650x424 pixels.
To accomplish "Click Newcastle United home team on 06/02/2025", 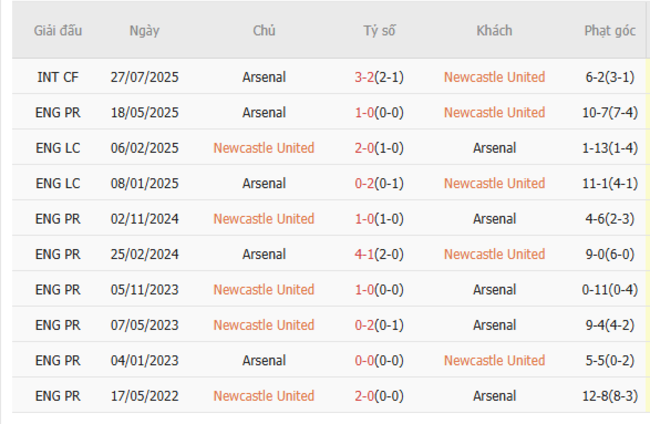I will pyautogui.click(x=264, y=148).
